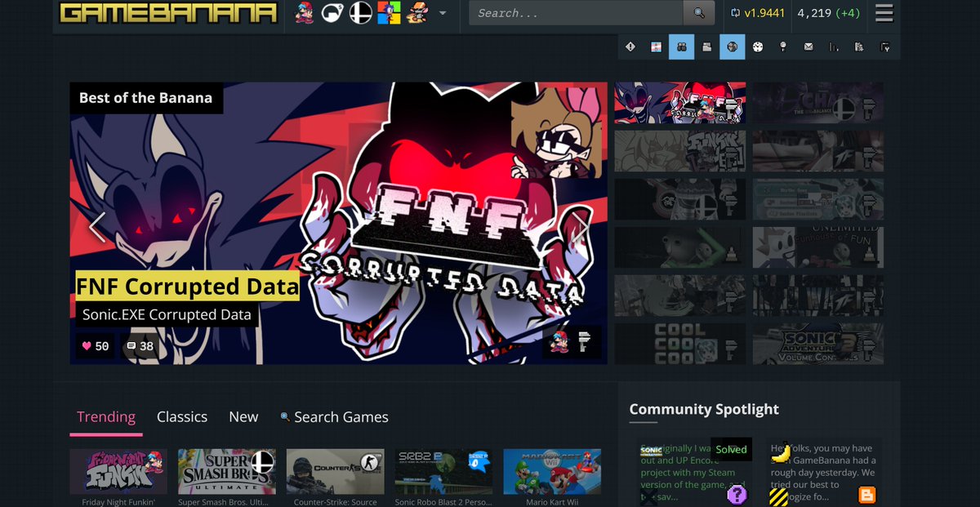Select the Unlimited Funhouse of FUN thumbnail

(x=817, y=247)
